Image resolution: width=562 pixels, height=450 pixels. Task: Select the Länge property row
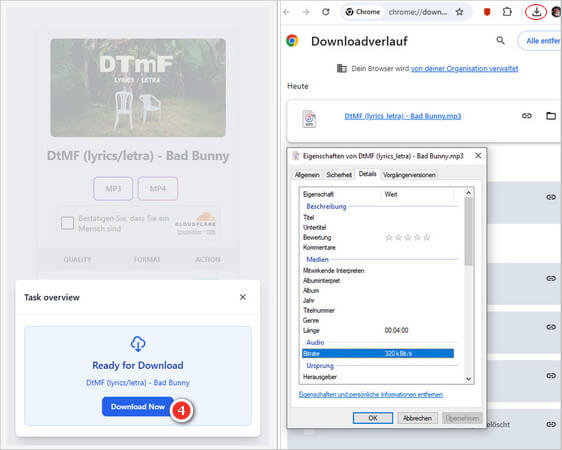pos(378,330)
